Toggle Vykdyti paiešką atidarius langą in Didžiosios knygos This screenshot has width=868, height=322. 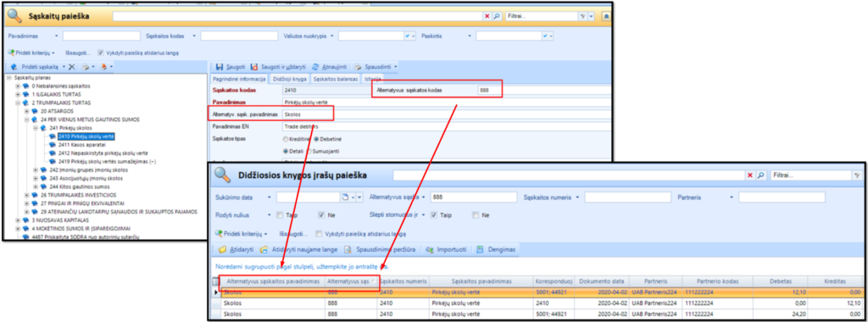(x=319, y=234)
